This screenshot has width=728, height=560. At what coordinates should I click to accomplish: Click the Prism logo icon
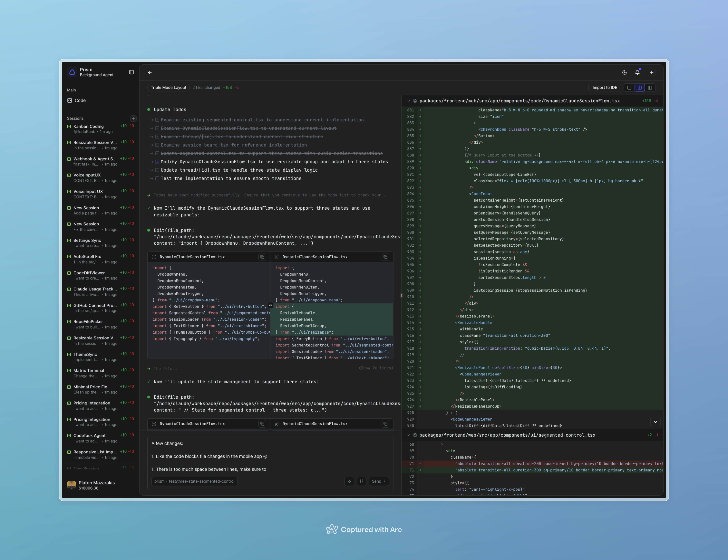point(72,72)
